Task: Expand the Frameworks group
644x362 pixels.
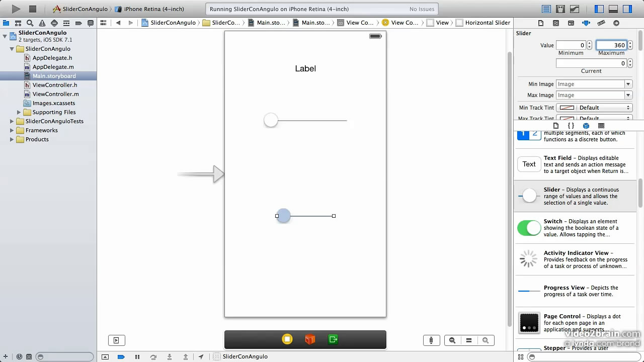Action: 12,130
